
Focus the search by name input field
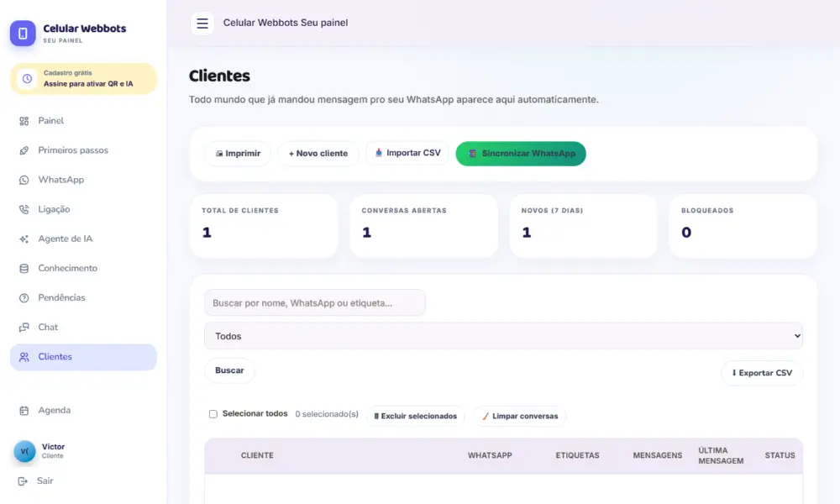(x=314, y=303)
